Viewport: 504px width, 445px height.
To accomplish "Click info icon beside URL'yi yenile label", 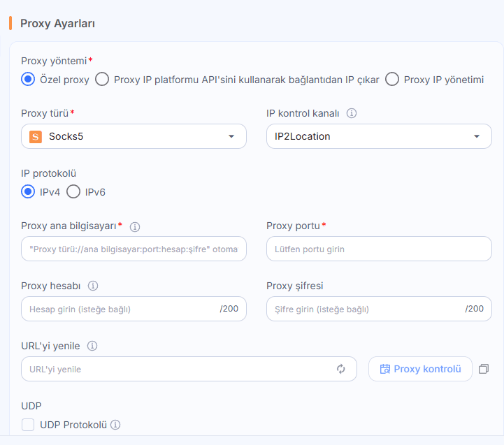I will point(92,346).
